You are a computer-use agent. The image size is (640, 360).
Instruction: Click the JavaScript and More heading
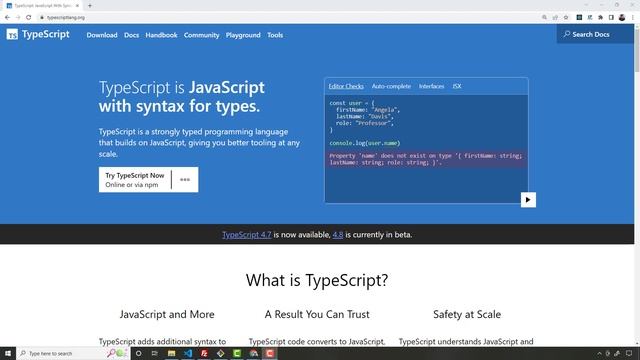167,314
